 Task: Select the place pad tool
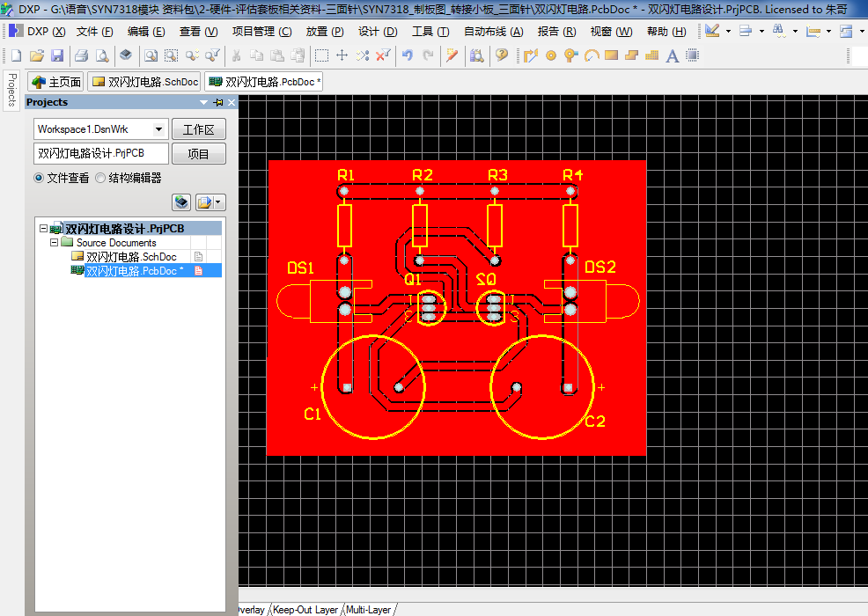(x=551, y=55)
